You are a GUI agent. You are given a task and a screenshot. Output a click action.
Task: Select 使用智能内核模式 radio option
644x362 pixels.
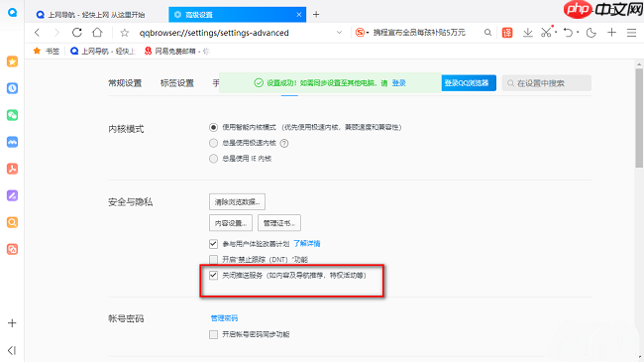pyautogui.click(x=213, y=127)
